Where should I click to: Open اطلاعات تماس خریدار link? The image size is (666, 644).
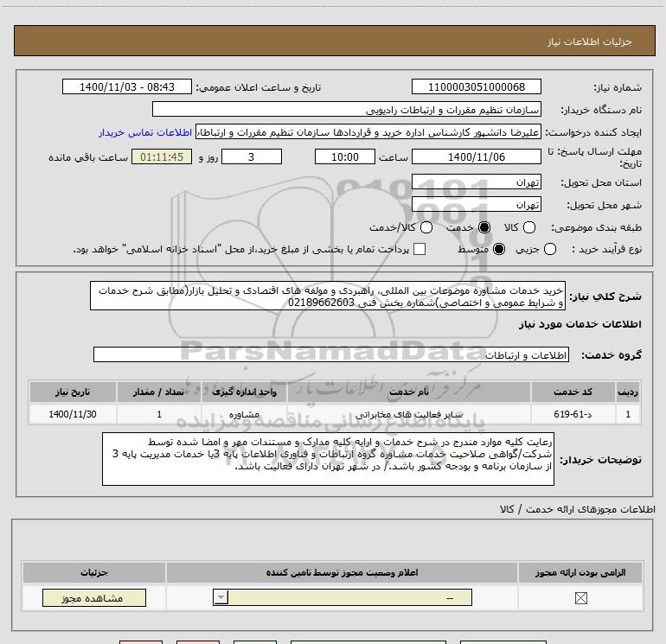[x=145, y=132]
